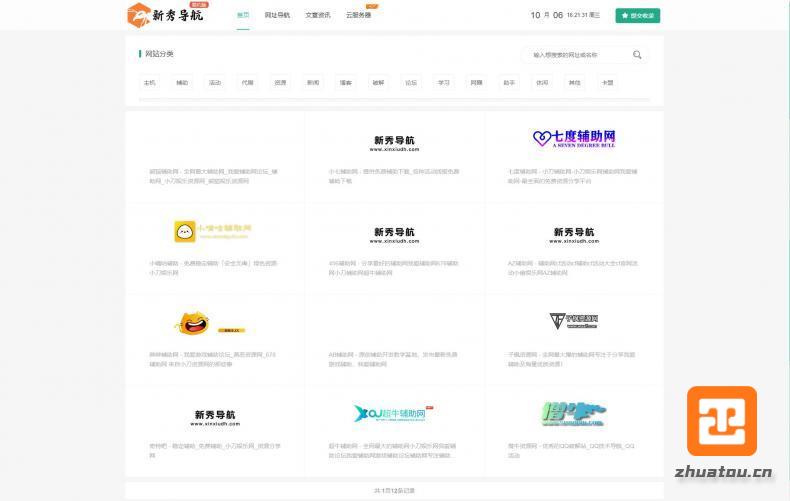Open the 超牛辅助网 description text
This screenshot has height=501, width=790.
[393, 451]
